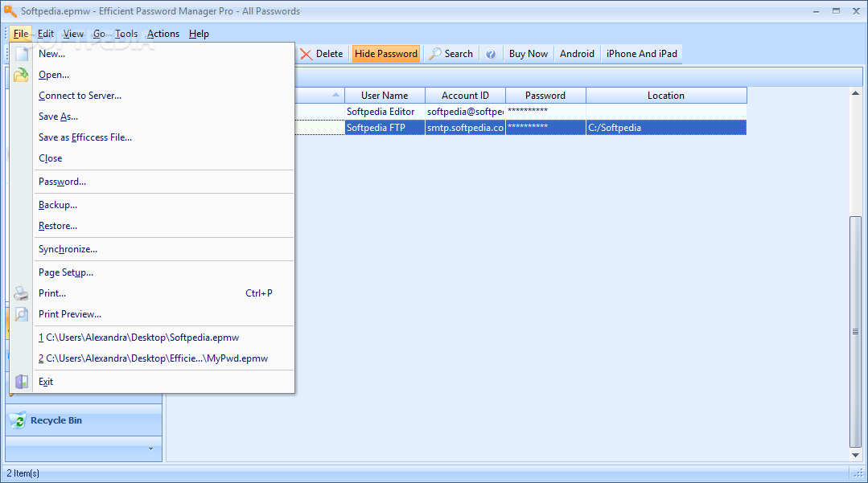Open the View menu
The height and width of the screenshot is (483, 868).
73,34
